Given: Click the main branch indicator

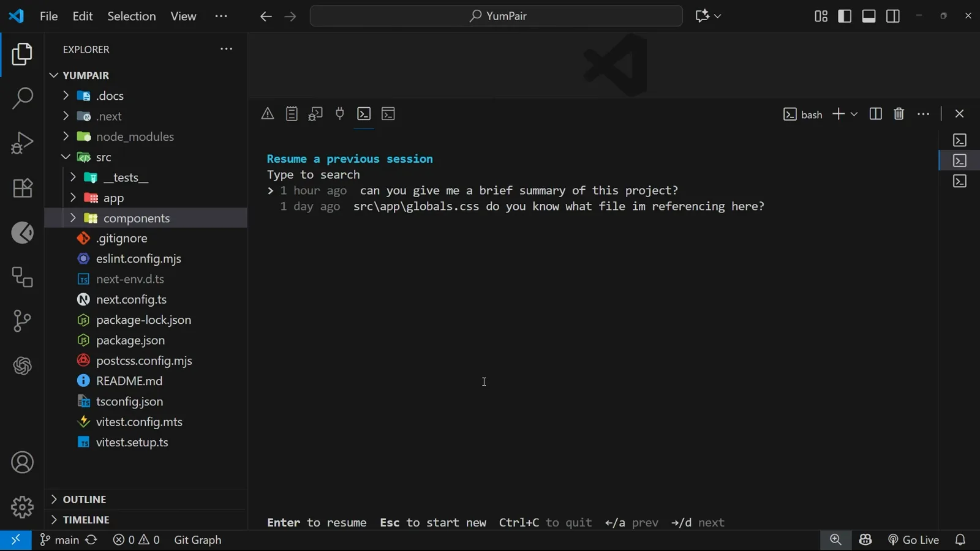Looking at the screenshot, I should click(x=59, y=540).
